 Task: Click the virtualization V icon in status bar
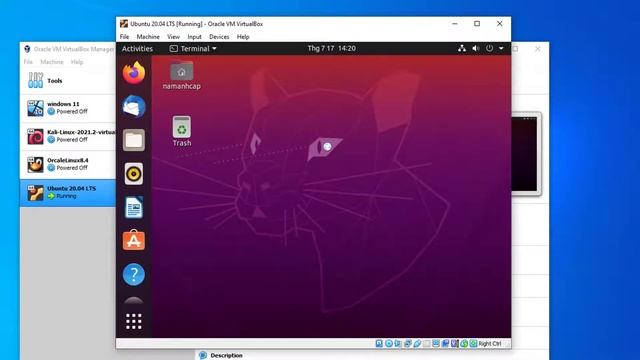click(454, 343)
